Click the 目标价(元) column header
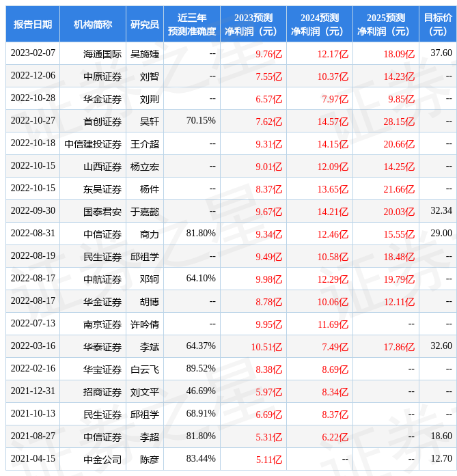 pos(438,25)
